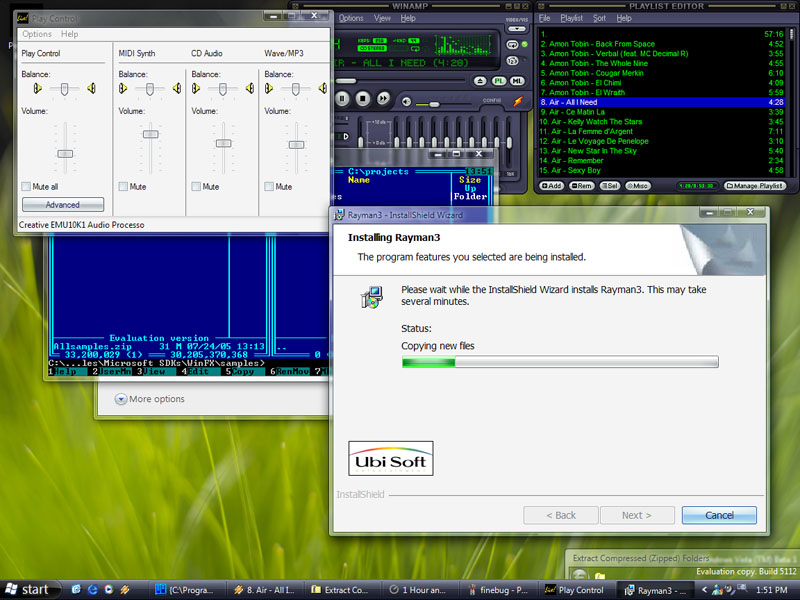The width and height of the screenshot is (800, 600).
Task: Click Play Control title bar icon
Action: point(22,18)
